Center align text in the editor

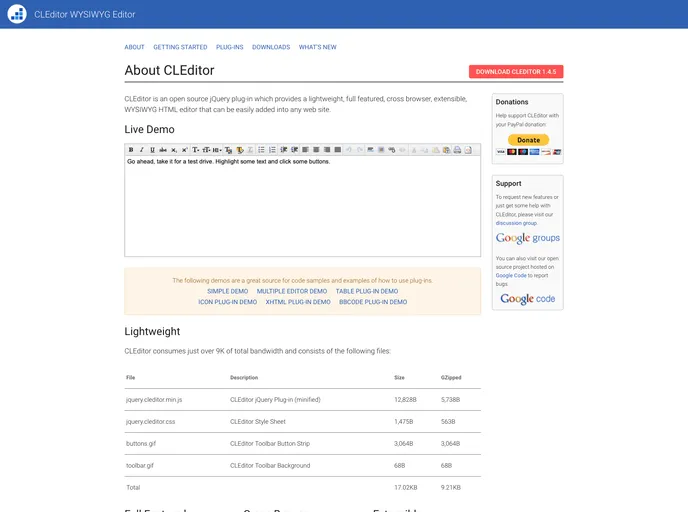tap(316, 150)
